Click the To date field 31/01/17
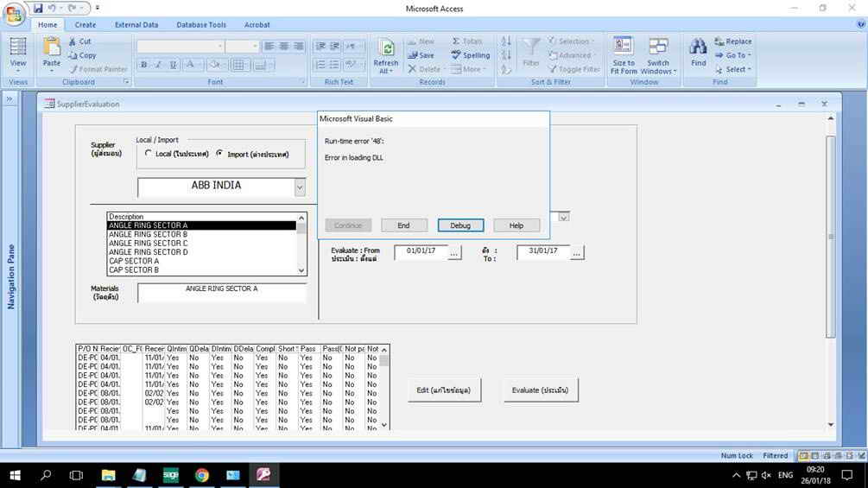The width and height of the screenshot is (868, 488). [x=543, y=252]
